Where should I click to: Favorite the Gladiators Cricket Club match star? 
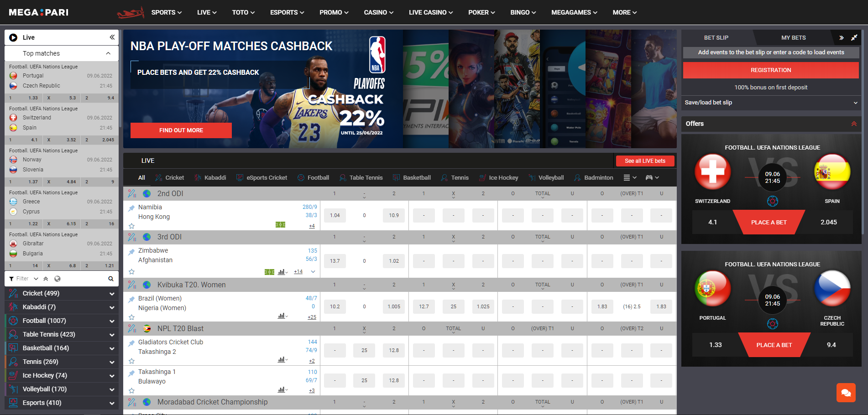pyautogui.click(x=131, y=361)
